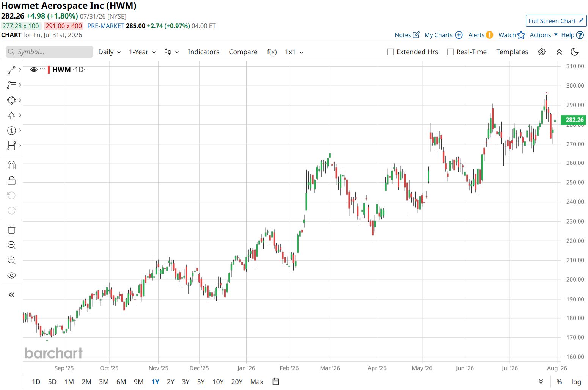588x390 pixels.
Task: Select the 9M time range
Action: (138, 382)
